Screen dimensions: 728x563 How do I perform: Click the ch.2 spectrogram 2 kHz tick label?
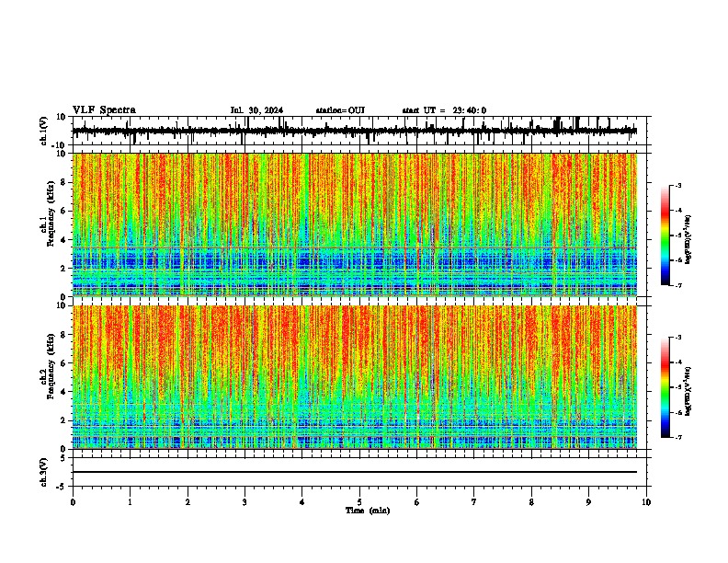click(64, 420)
